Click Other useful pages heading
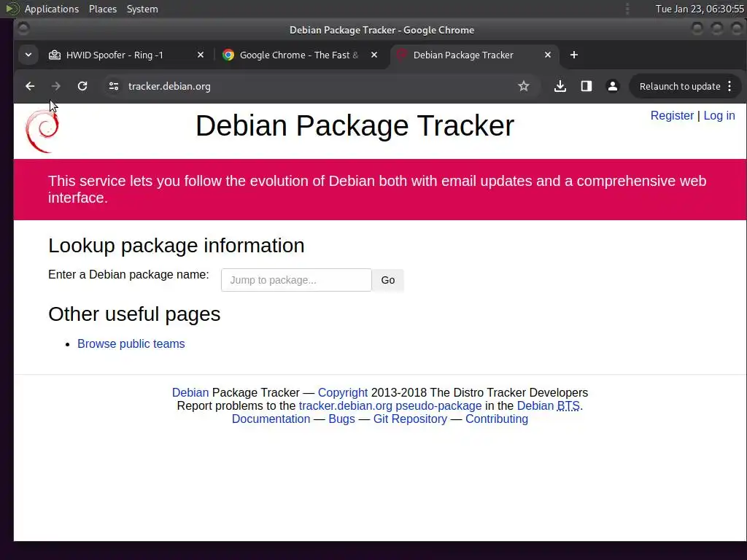747x560 pixels. tap(134, 314)
